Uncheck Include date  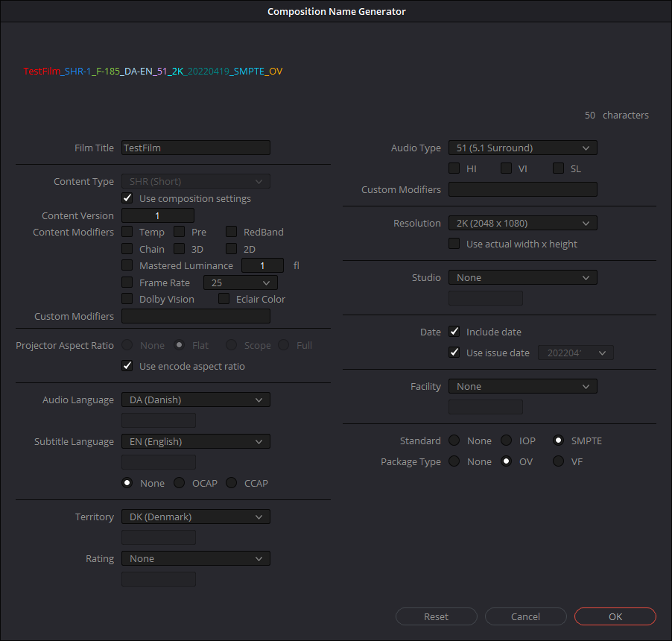tap(454, 332)
